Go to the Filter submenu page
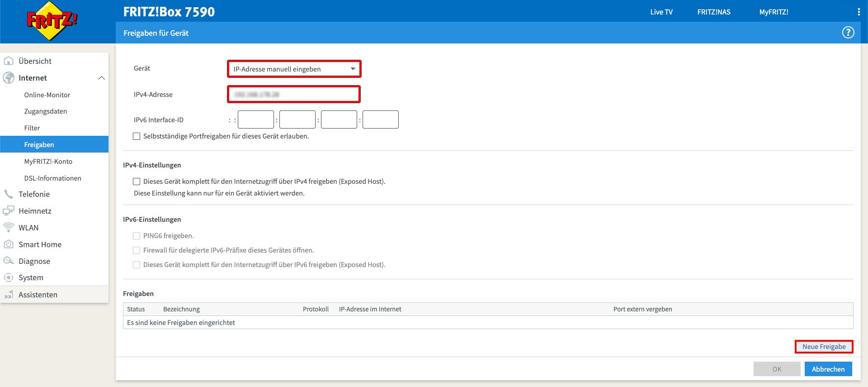 coord(32,128)
